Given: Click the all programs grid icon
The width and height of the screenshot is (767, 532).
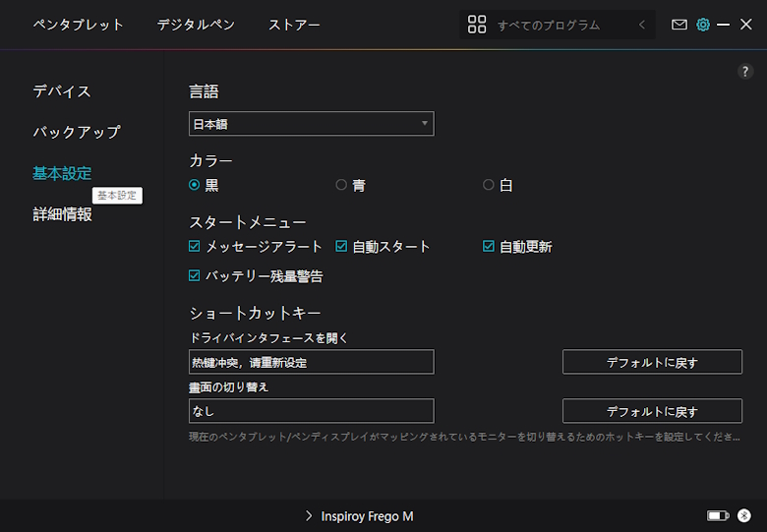Looking at the screenshot, I should [x=477, y=25].
